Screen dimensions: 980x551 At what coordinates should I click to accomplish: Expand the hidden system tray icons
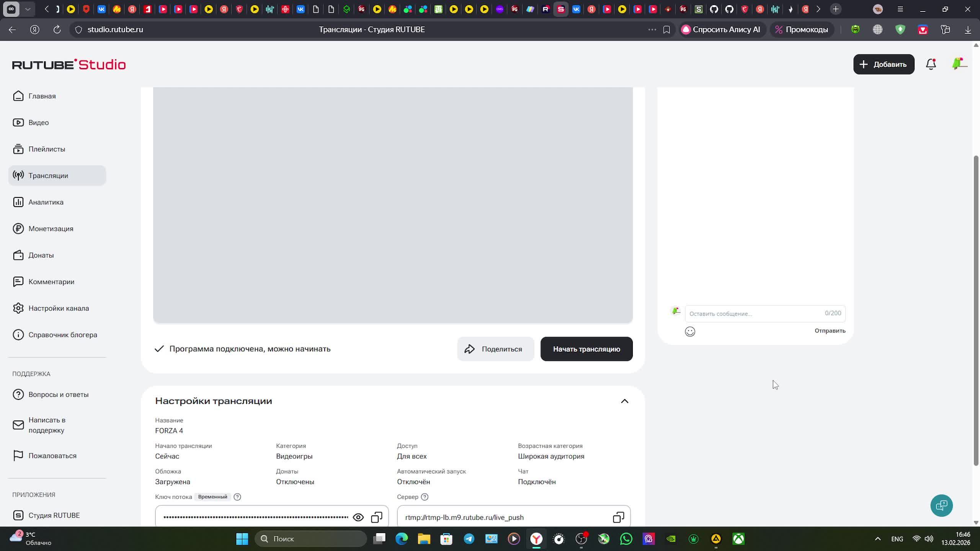tap(878, 539)
